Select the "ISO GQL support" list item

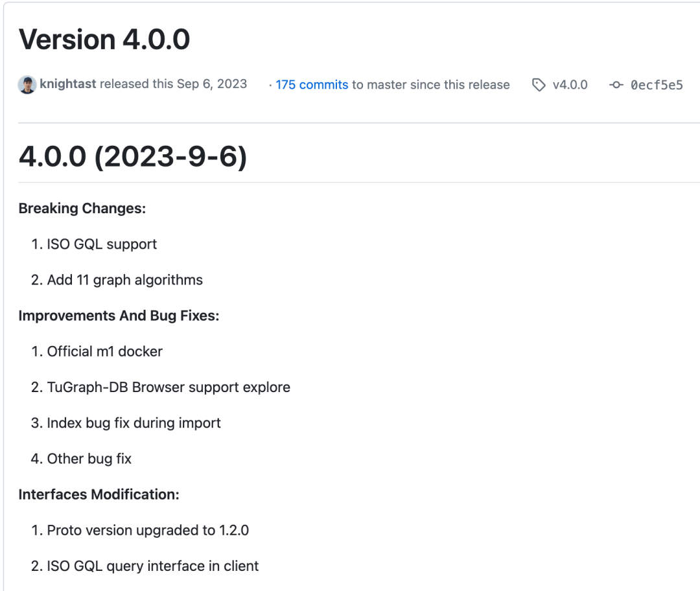(102, 244)
